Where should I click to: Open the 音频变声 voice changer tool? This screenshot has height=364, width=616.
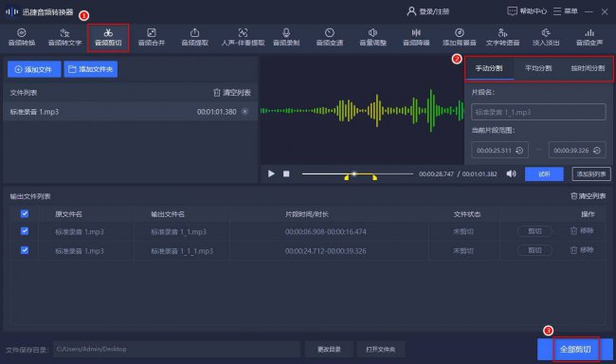pos(589,37)
